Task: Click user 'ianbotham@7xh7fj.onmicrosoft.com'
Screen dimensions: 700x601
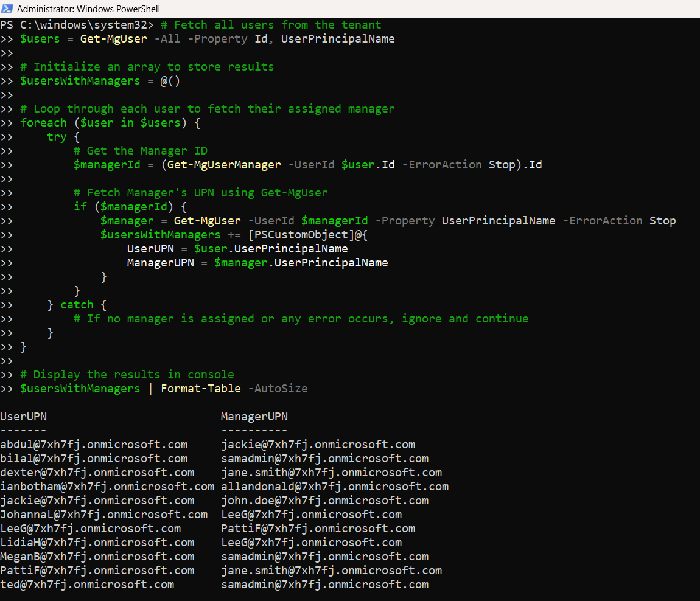Action: coord(107,487)
